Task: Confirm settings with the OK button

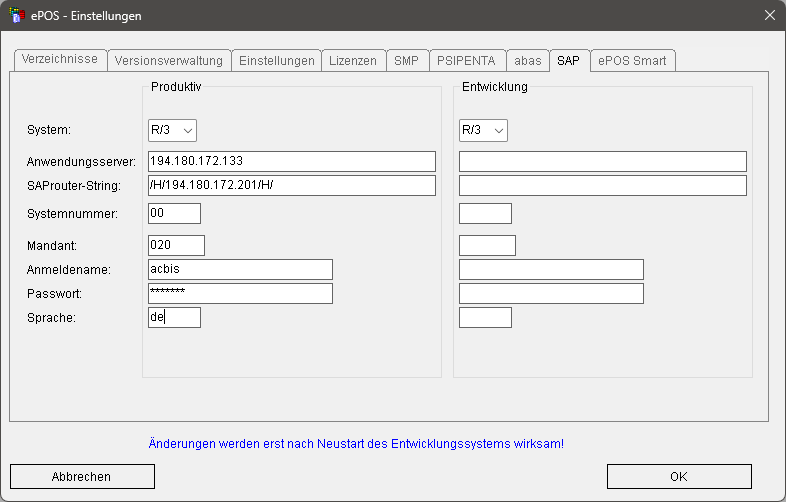Action: point(679,476)
